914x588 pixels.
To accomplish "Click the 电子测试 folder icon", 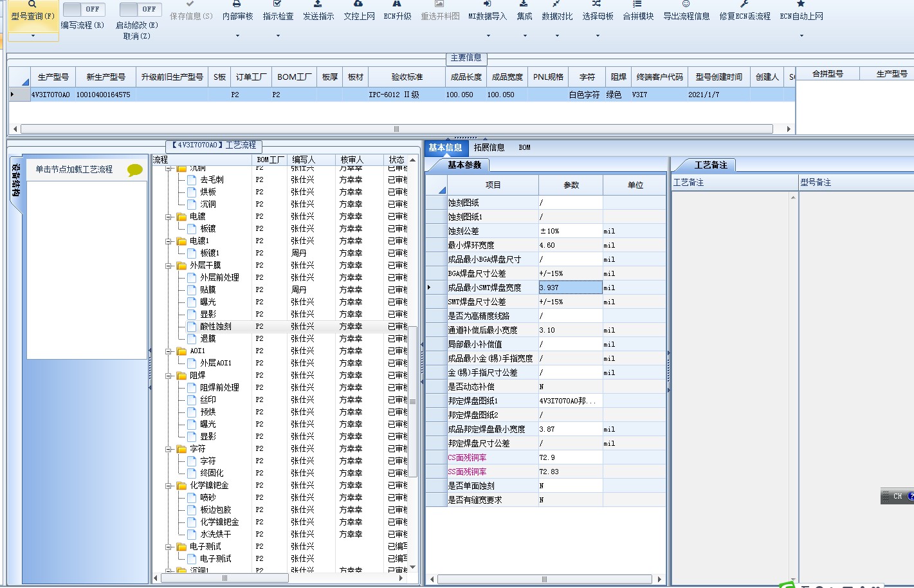I will (x=182, y=547).
